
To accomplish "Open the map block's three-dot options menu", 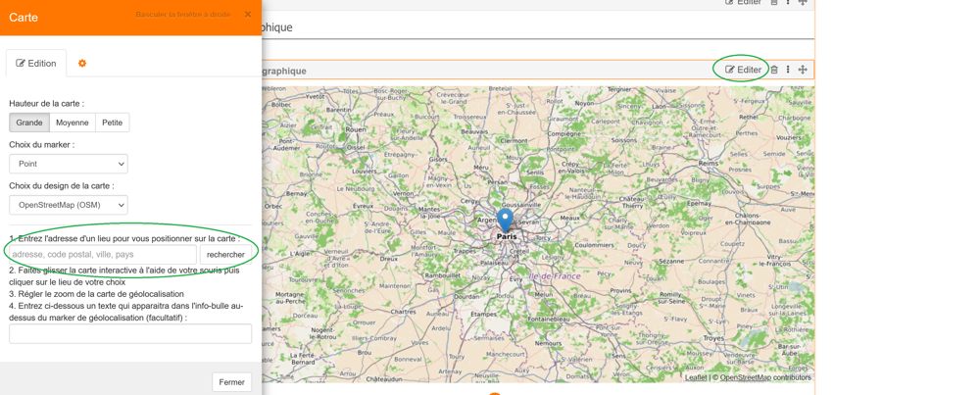I will point(788,70).
